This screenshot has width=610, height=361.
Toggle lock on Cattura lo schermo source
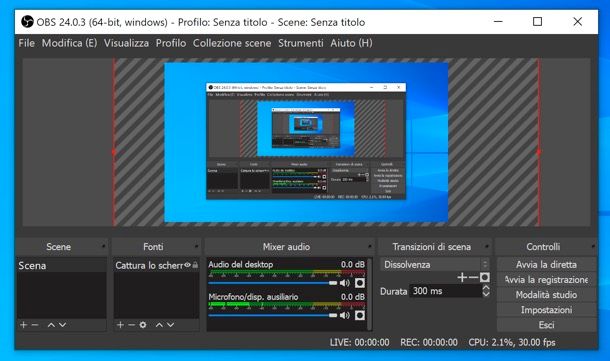tap(195, 265)
